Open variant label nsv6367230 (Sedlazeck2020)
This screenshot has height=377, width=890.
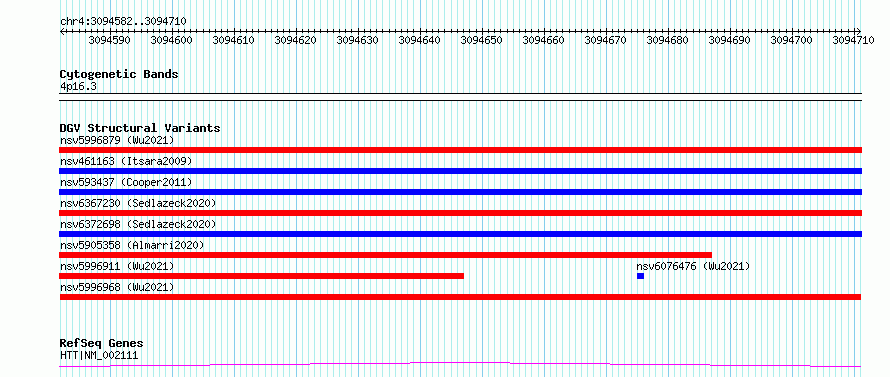click(x=138, y=203)
